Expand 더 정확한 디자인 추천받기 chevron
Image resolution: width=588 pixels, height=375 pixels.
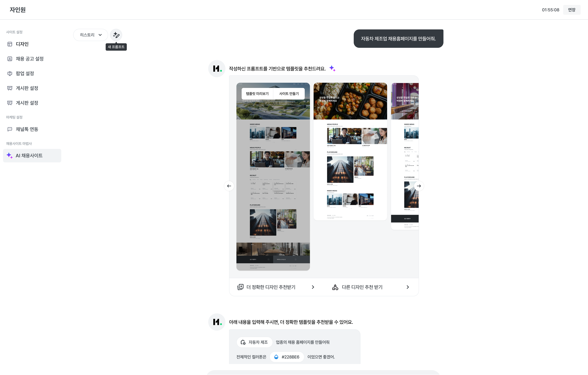click(313, 287)
